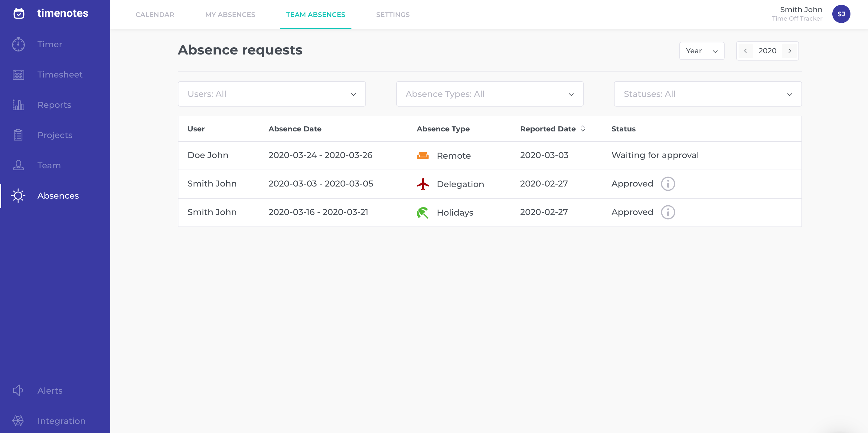
Task: Sort table by Reported Date
Action: pos(582,129)
